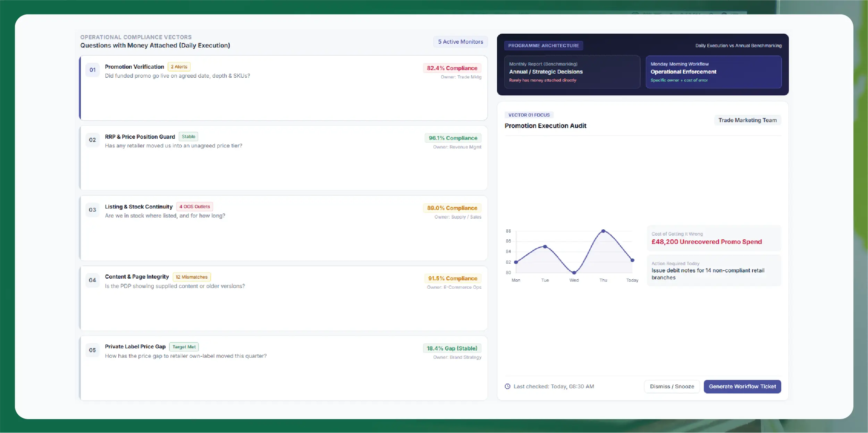Screen dimensions: 868x433
Task: Click the 03 number badge
Action: (92, 210)
